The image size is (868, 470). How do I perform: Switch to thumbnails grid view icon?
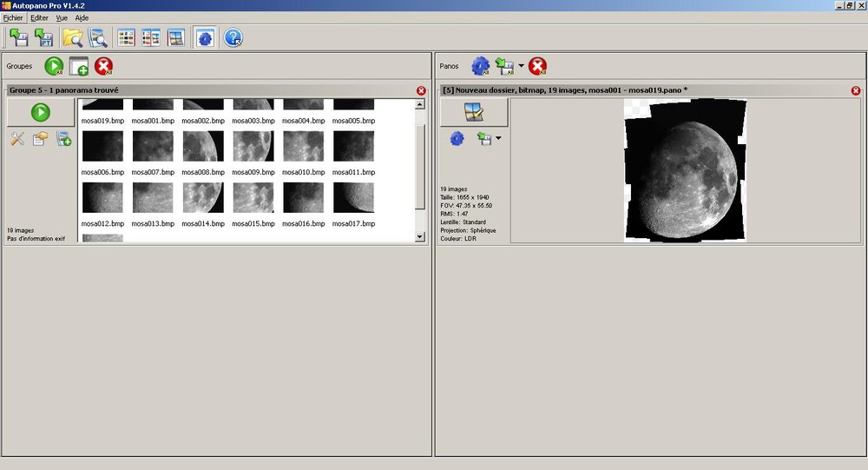[x=126, y=37]
